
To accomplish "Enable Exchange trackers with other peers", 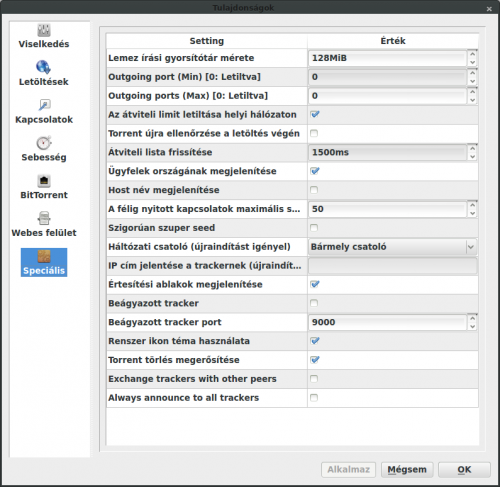I will point(314,379).
